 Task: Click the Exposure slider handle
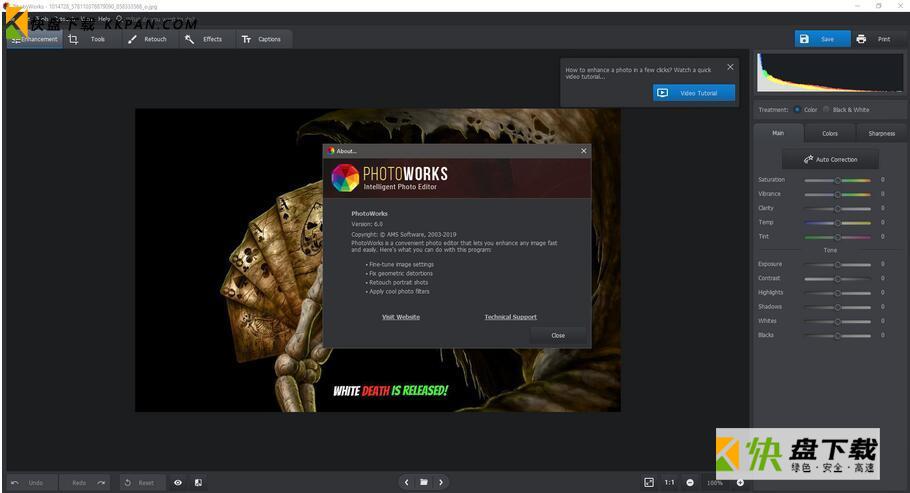pos(837,265)
